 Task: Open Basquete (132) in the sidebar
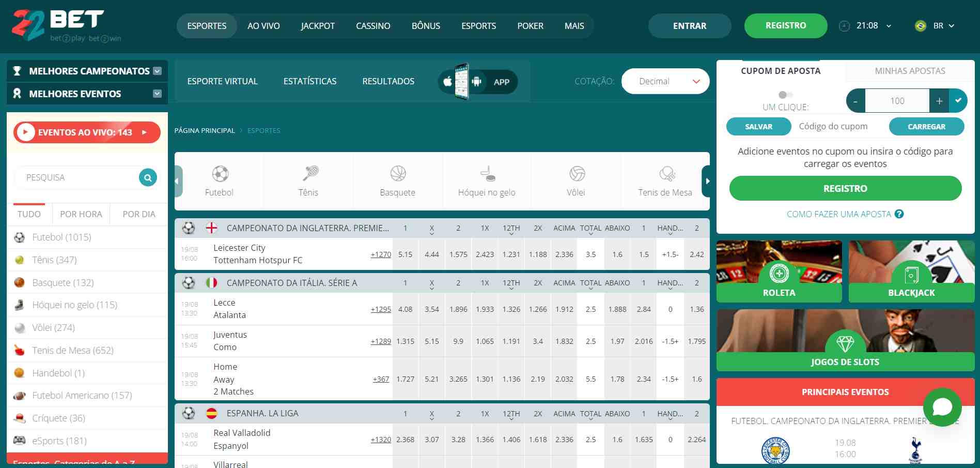coord(87,283)
